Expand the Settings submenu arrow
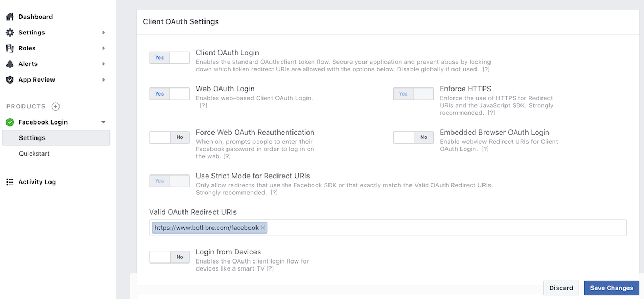The image size is (644, 299). [103, 33]
